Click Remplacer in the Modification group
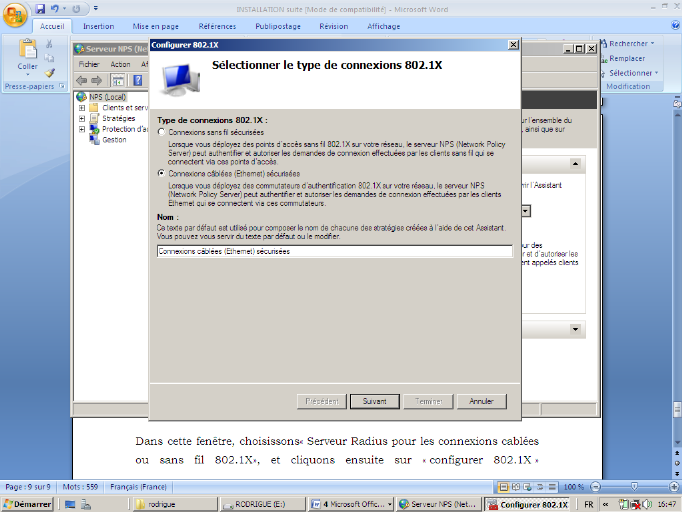Image resolution: width=682 pixels, height=512 pixels. [x=623, y=58]
